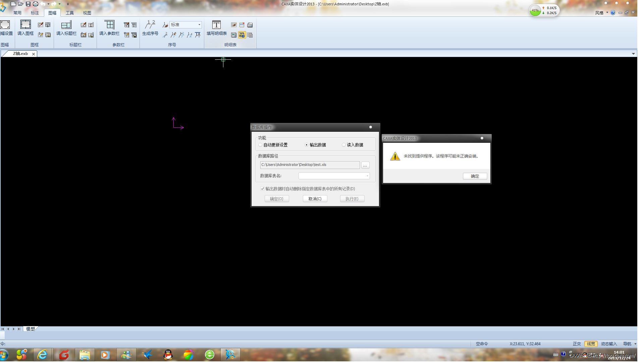This screenshot has width=644, height=362.
Task: Expand the Redo history dropdown arrow
Action: pyautogui.click(x=59, y=4)
